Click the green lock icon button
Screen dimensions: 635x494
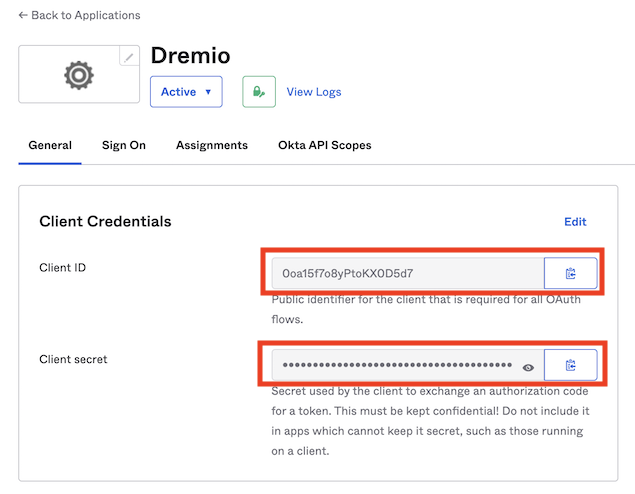[259, 91]
